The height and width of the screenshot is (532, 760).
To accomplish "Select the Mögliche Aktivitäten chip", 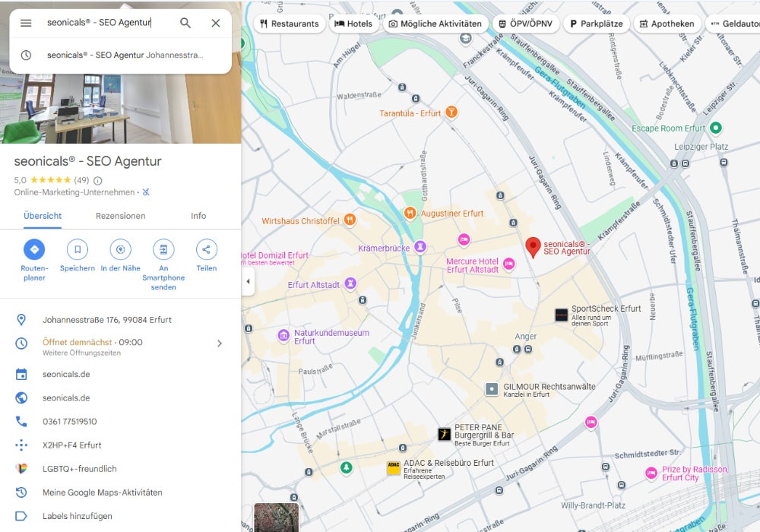I will click(435, 24).
